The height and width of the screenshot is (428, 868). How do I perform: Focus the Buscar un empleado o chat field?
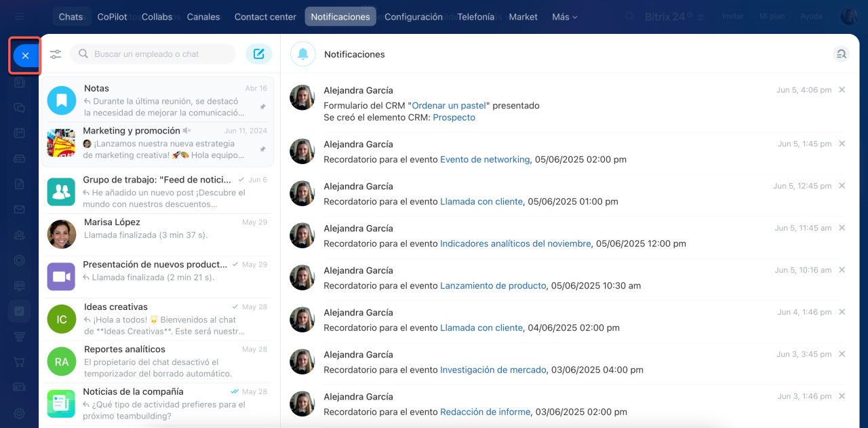click(153, 54)
